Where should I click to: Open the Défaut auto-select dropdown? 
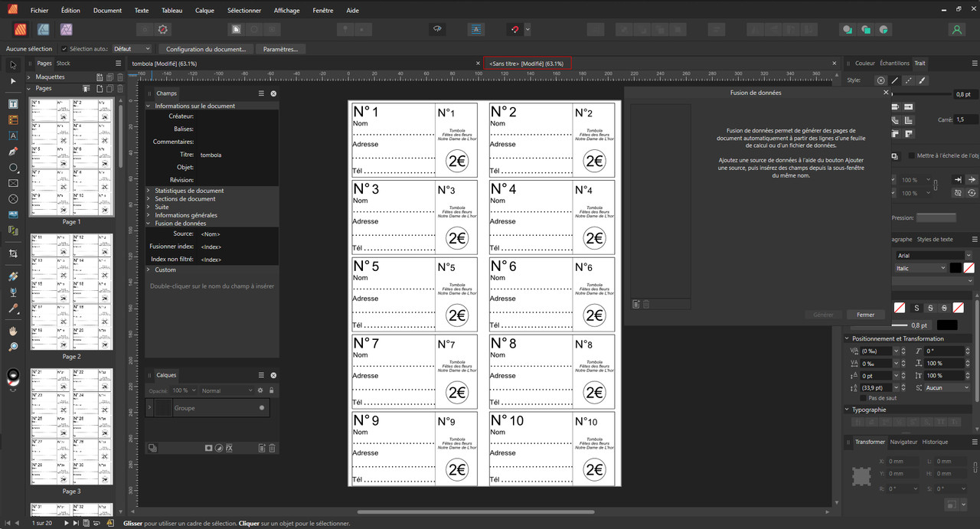[x=131, y=49]
